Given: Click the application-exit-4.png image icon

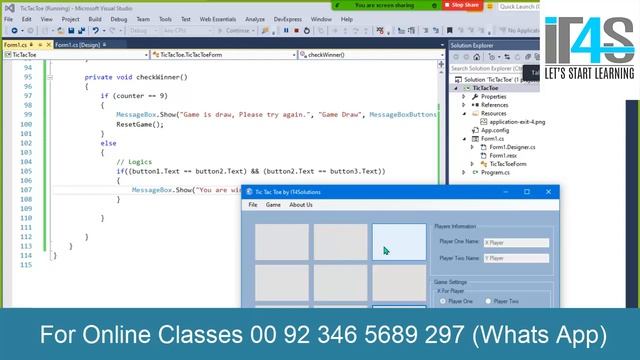Looking at the screenshot, I should point(484,122).
